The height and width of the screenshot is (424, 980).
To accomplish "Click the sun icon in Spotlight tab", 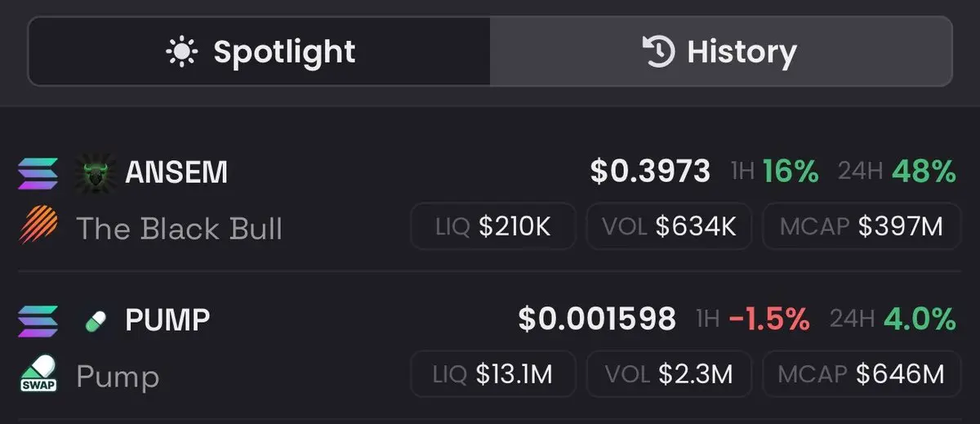I will coord(181,53).
